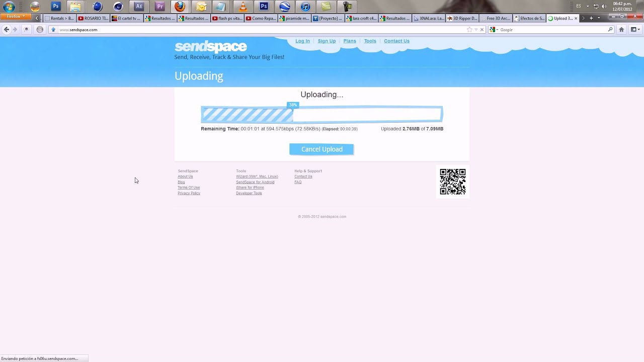Open Windows Explorer folder taskbar icon

[x=75, y=7]
